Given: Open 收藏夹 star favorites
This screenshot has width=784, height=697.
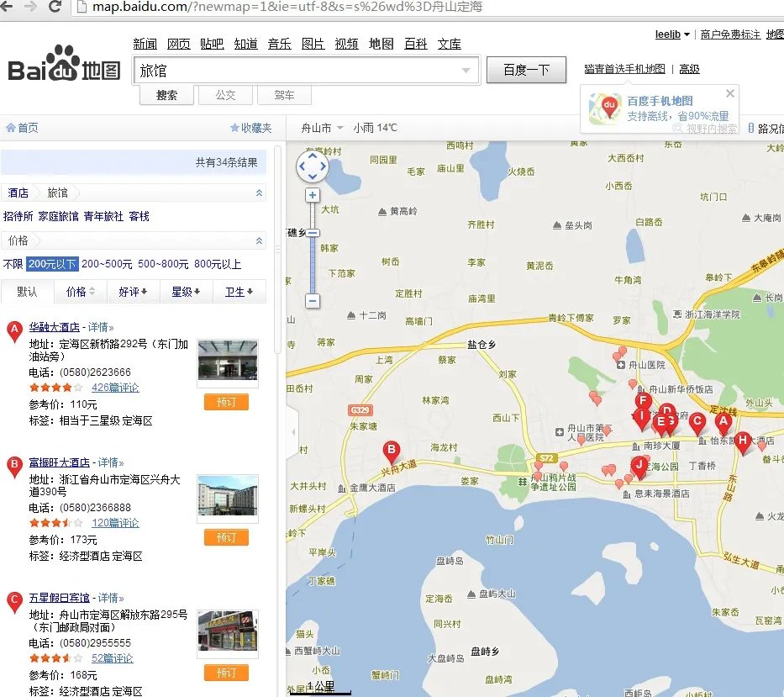Looking at the screenshot, I should pyautogui.click(x=250, y=128).
